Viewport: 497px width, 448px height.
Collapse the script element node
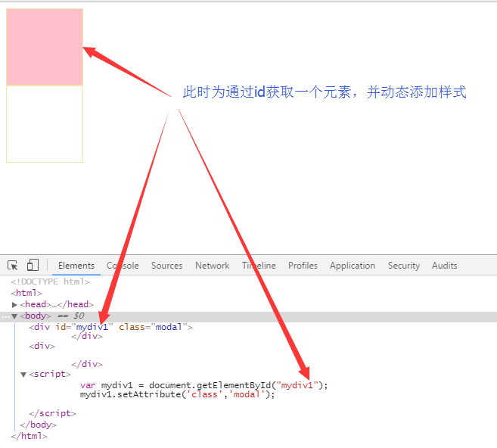tap(23, 375)
